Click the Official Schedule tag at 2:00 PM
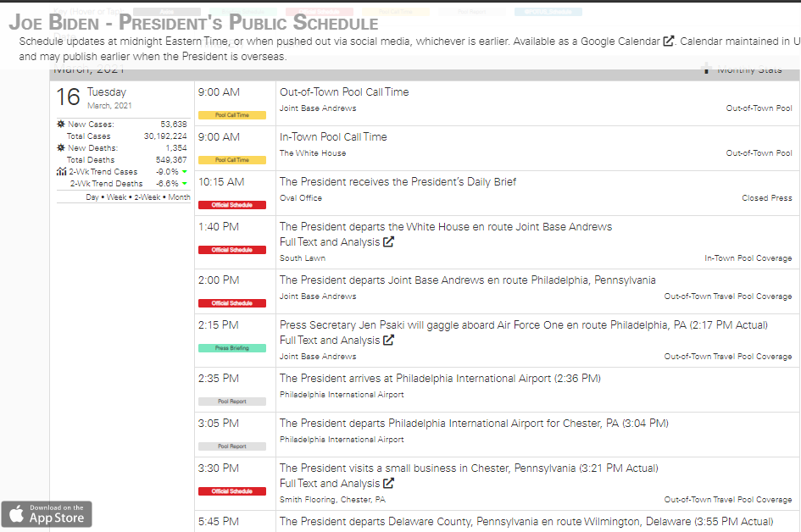The image size is (801, 532). [232, 303]
